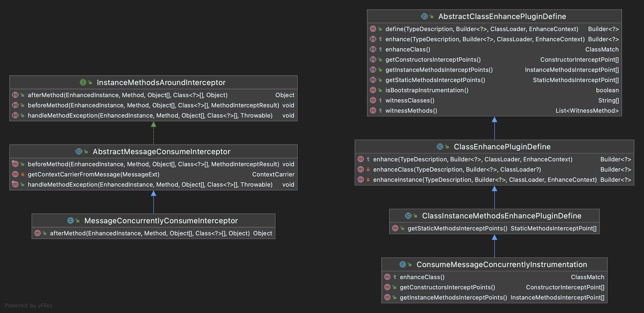Click abstract class icon of AbstractMessageConsumeInterceptor
This screenshot has height=313, width=644.
(79, 151)
